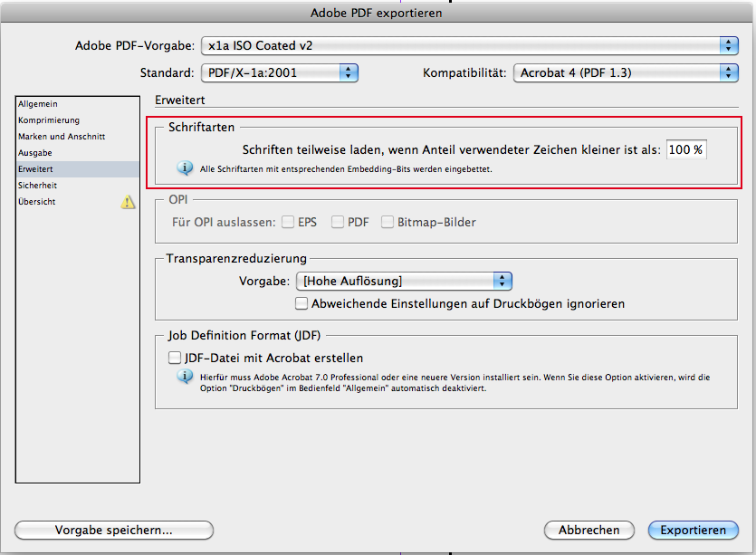Show the Übersicht panel

click(x=77, y=202)
